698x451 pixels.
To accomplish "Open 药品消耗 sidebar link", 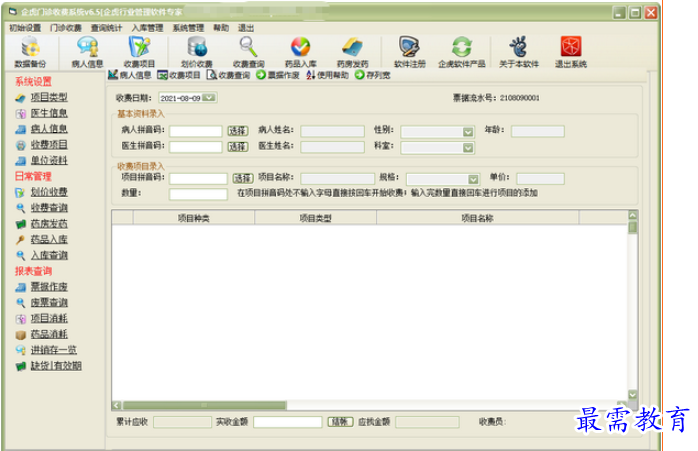I will pyautogui.click(x=49, y=334).
